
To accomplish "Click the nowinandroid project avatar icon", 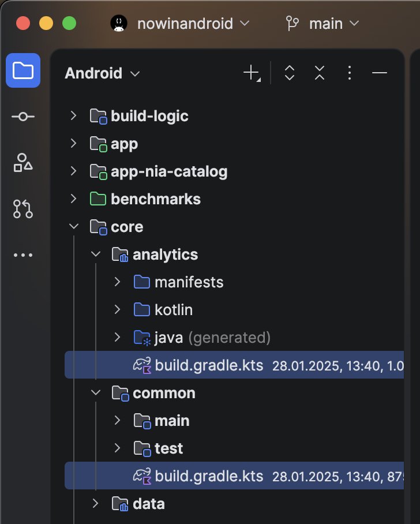I will coord(119,24).
